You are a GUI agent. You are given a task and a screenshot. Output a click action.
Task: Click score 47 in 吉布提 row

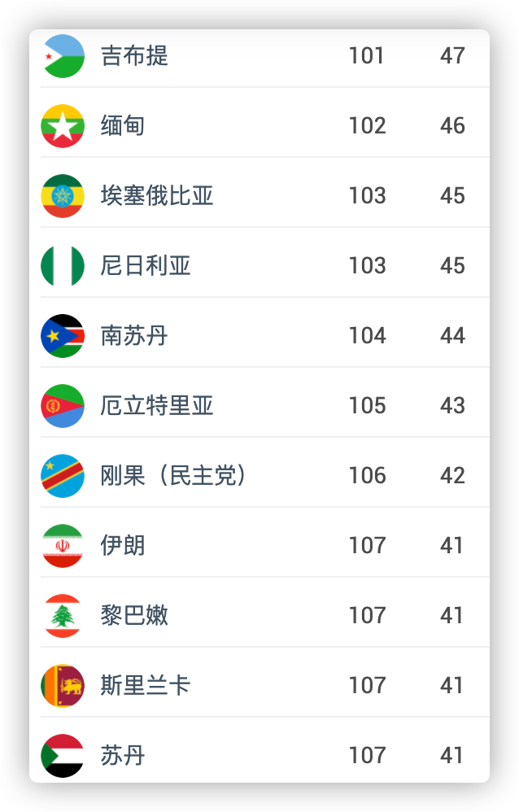click(x=452, y=56)
